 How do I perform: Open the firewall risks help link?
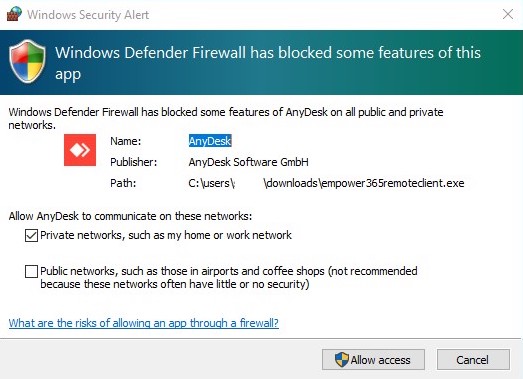(144, 323)
